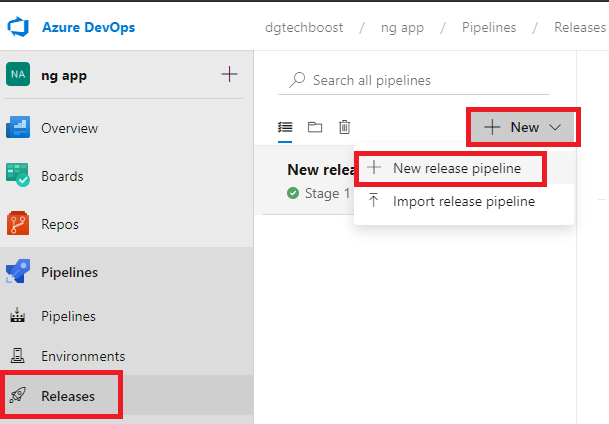Click the NA project avatar
This screenshot has height=424, width=609.
pos(18,74)
